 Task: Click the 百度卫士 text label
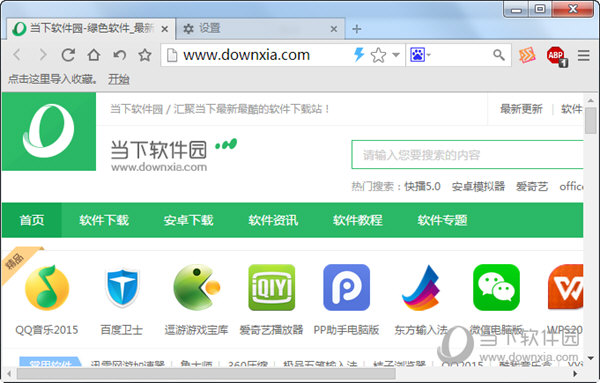pyautogui.click(x=122, y=330)
